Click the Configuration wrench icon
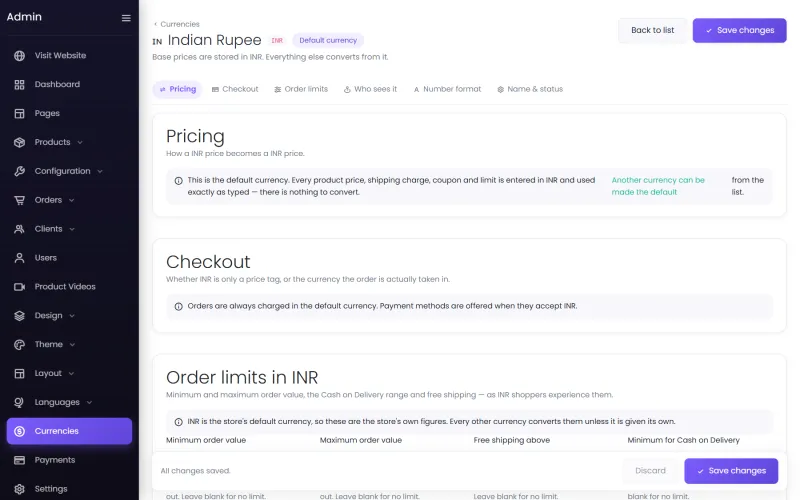 [x=19, y=171]
